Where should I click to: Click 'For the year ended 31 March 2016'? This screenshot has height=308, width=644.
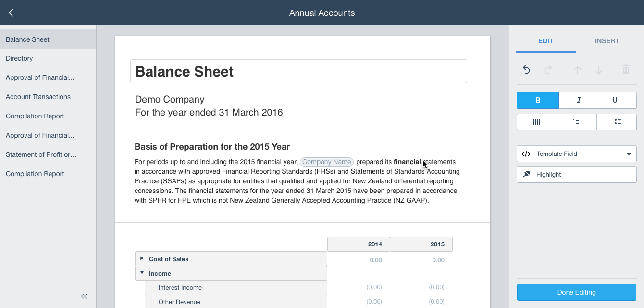click(x=209, y=113)
